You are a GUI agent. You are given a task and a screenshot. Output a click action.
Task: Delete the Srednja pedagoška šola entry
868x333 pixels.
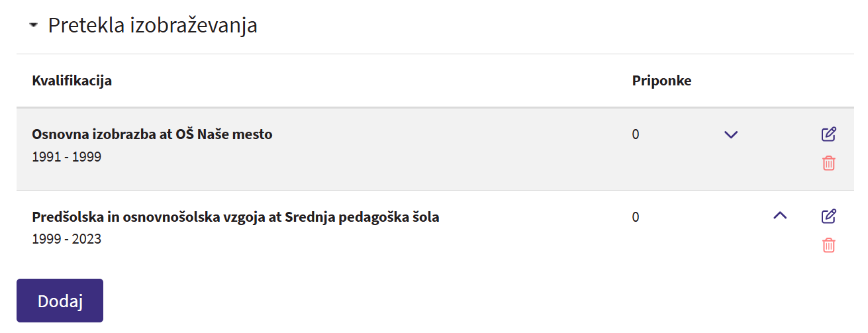pos(828,246)
